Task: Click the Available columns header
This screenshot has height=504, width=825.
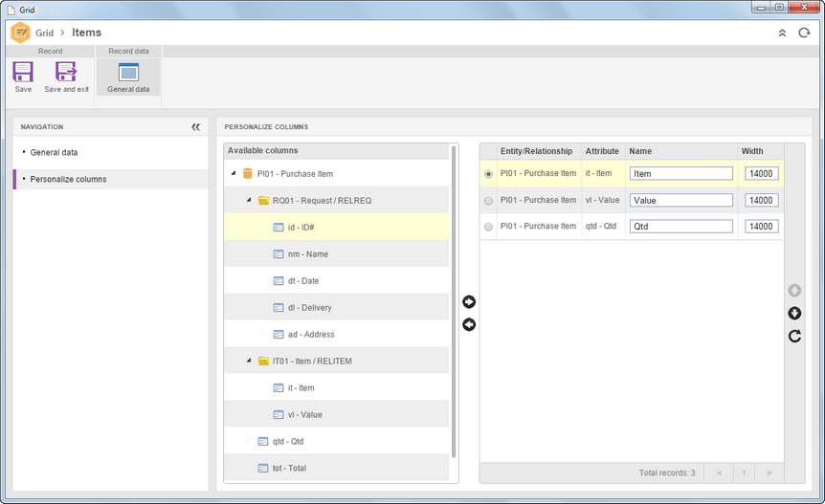Action: click(x=337, y=151)
